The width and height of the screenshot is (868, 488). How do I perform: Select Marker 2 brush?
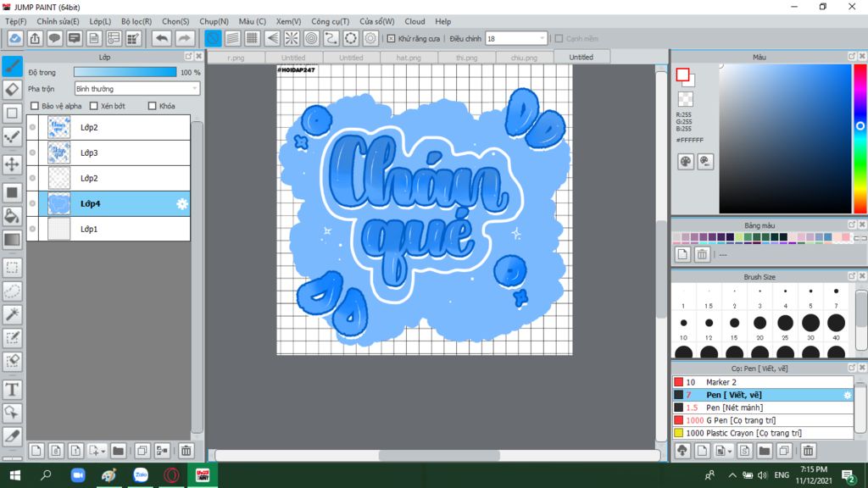763,382
